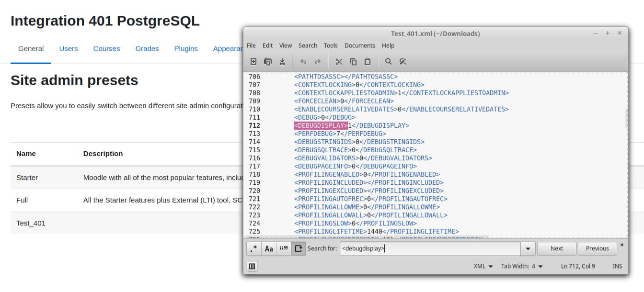Image resolution: width=644 pixels, height=292 pixels.
Task: Toggle match entire word only option
Action: (x=284, y=248)
